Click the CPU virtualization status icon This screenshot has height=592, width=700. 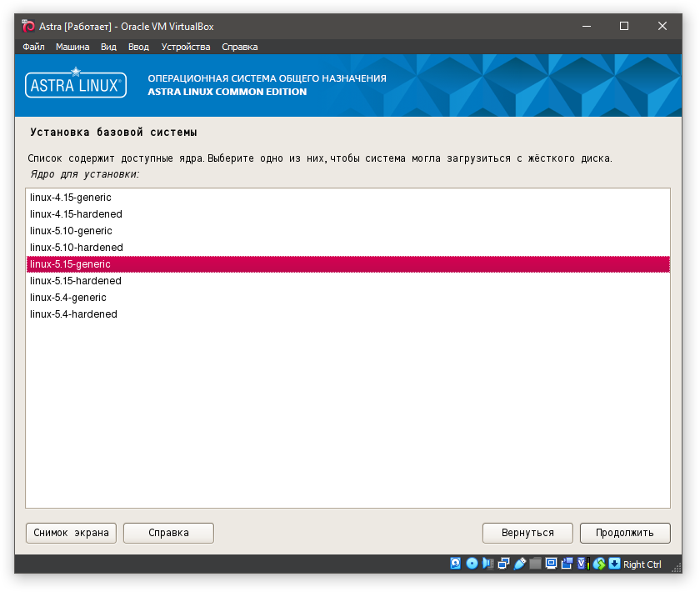[583, 564]
